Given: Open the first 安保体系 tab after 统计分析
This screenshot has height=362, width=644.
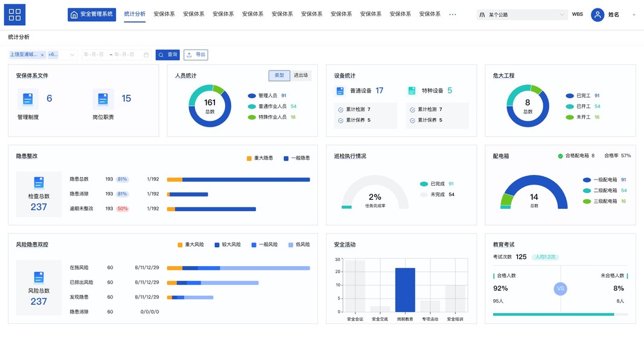Looking at the screenshot, I should [164, 14].
